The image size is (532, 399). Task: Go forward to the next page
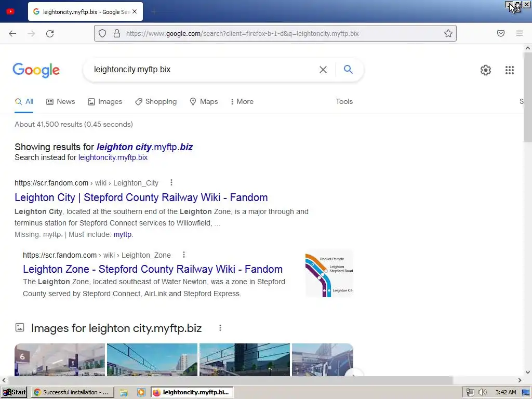[x=31, y=33]
